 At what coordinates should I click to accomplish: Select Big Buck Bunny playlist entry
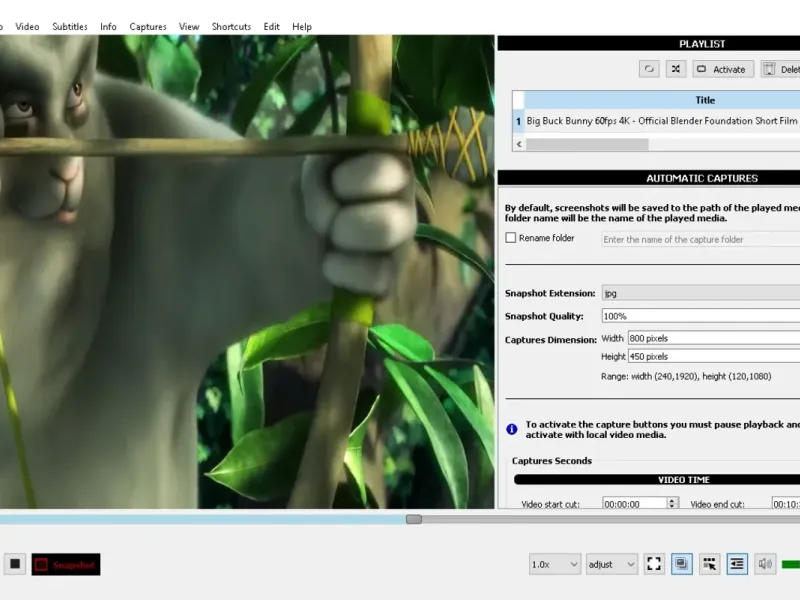pyautogui.click(x=660, y=122)
